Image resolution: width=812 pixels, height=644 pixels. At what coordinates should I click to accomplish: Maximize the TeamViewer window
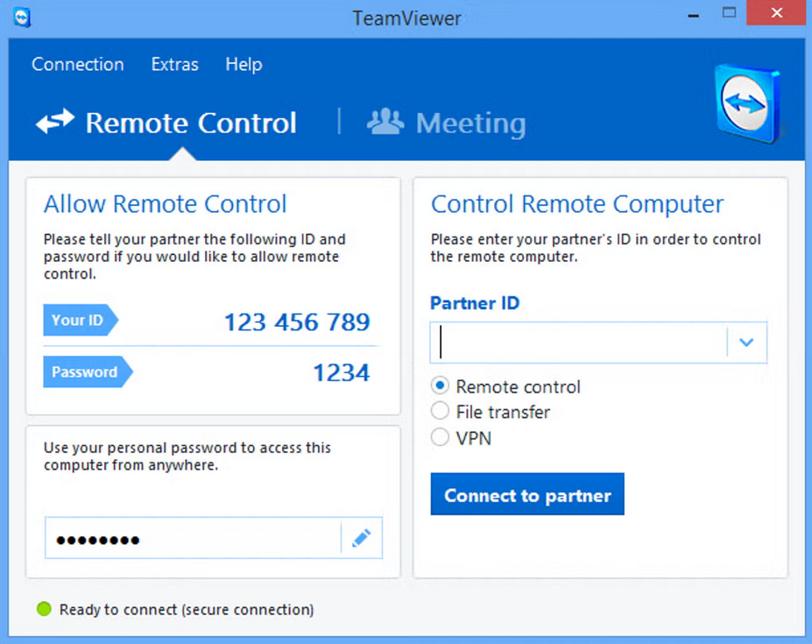[729, 12]
